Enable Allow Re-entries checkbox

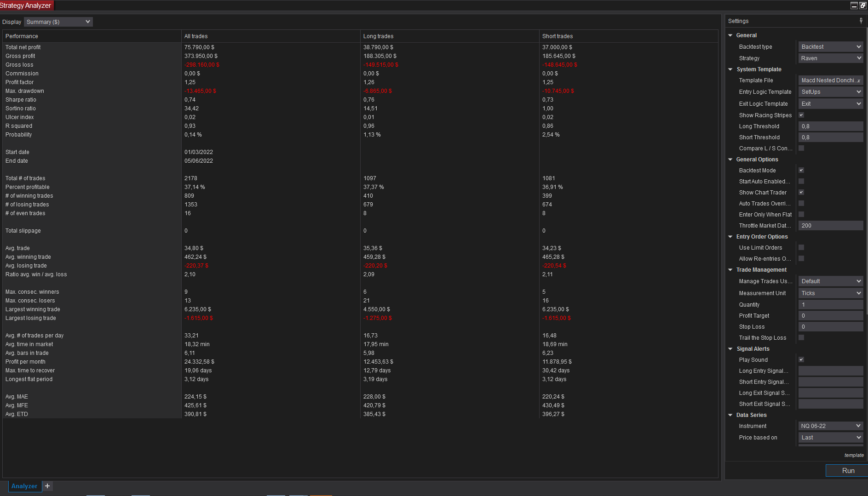[801, 259]
